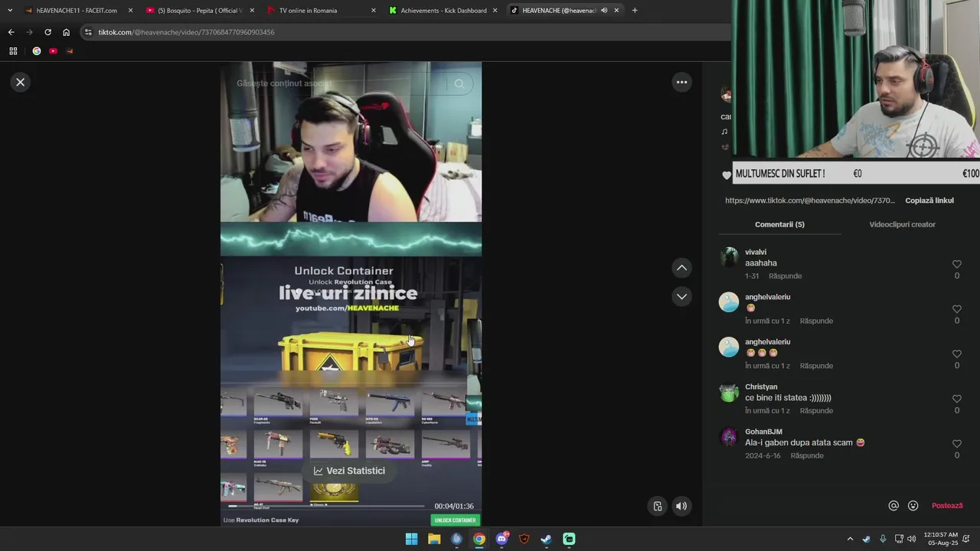Open File Explorer from taskbar
The height and width of the screenshot is (551, 980).
click(x=434, y=539)
